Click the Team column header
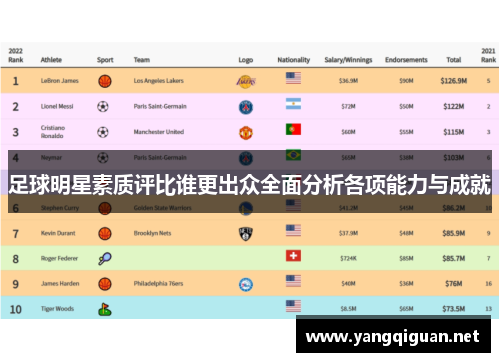Viewport: 500px width, 362px height. click(142, 60)
